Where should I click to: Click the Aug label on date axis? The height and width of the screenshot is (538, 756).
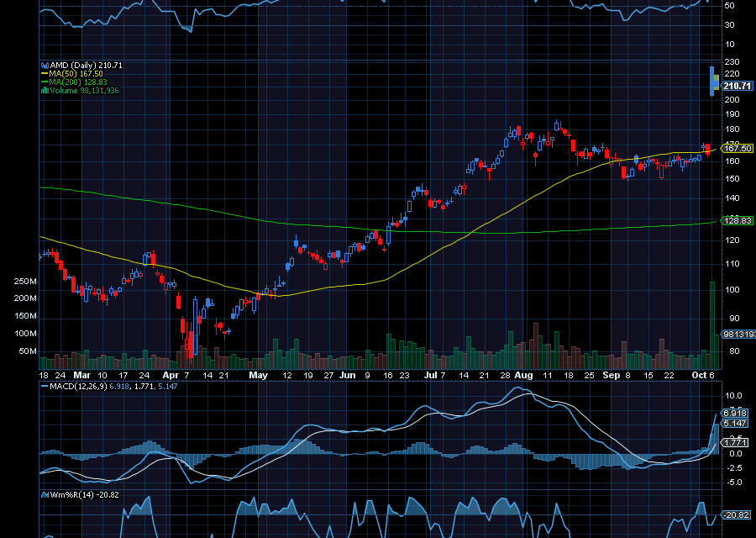tap(522, 375)
